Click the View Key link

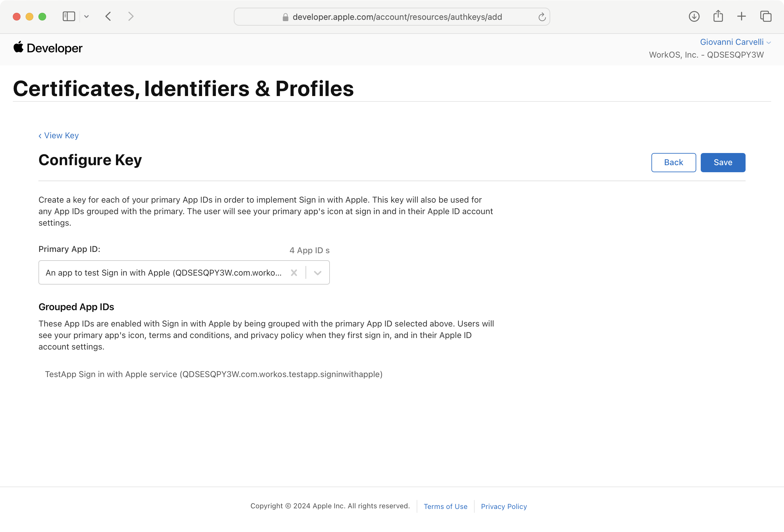tap(58, 135)
